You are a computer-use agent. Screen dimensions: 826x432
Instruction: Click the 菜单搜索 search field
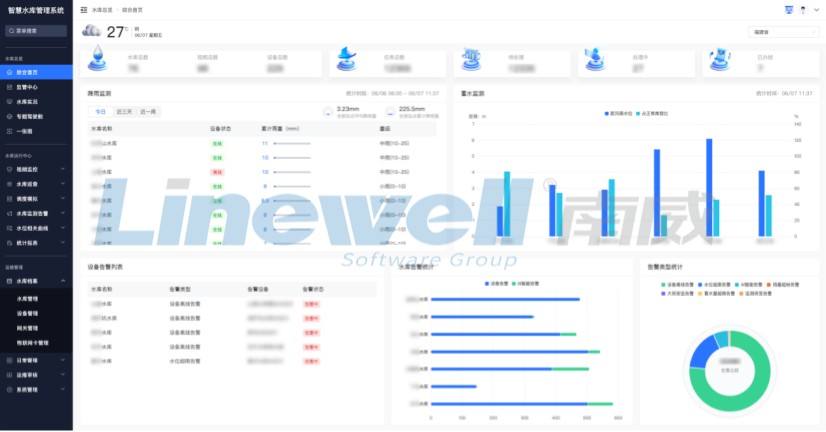[36, 31]
